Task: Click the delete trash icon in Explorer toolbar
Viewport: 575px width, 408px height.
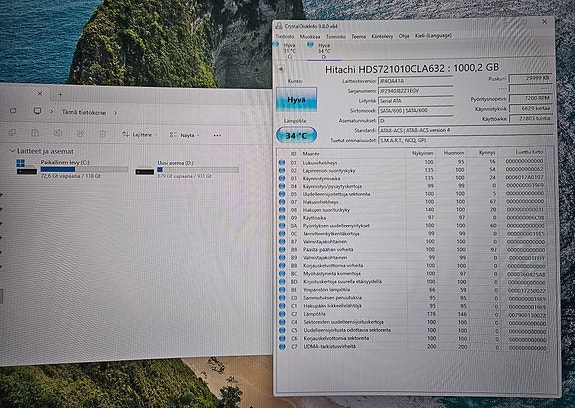Action: pyautogui.click(x=103, y=134)
